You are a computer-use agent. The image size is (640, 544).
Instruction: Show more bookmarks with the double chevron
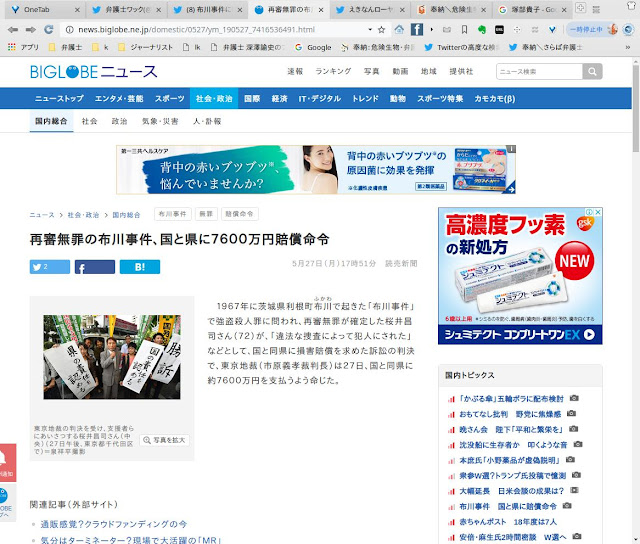[628, 47]
